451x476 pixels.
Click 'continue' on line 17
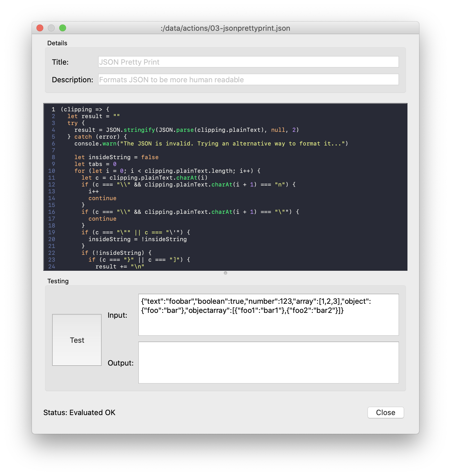point(102,219)
